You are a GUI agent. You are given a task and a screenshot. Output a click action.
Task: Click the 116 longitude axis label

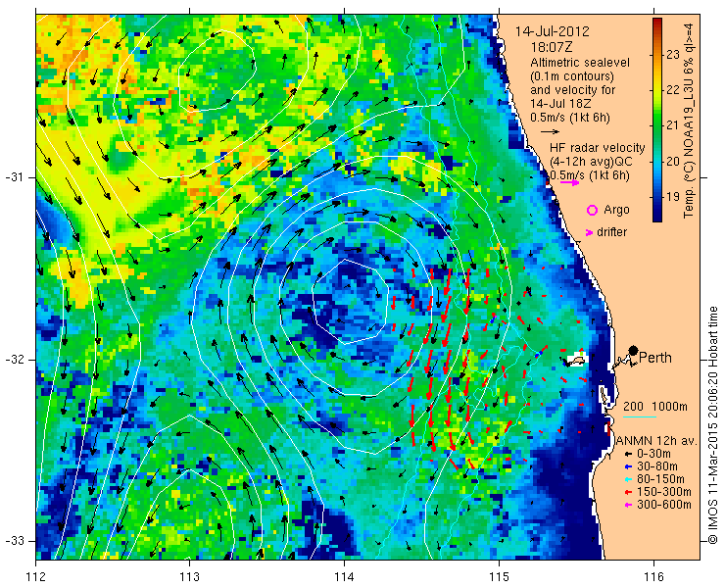(x=653, y=577)
